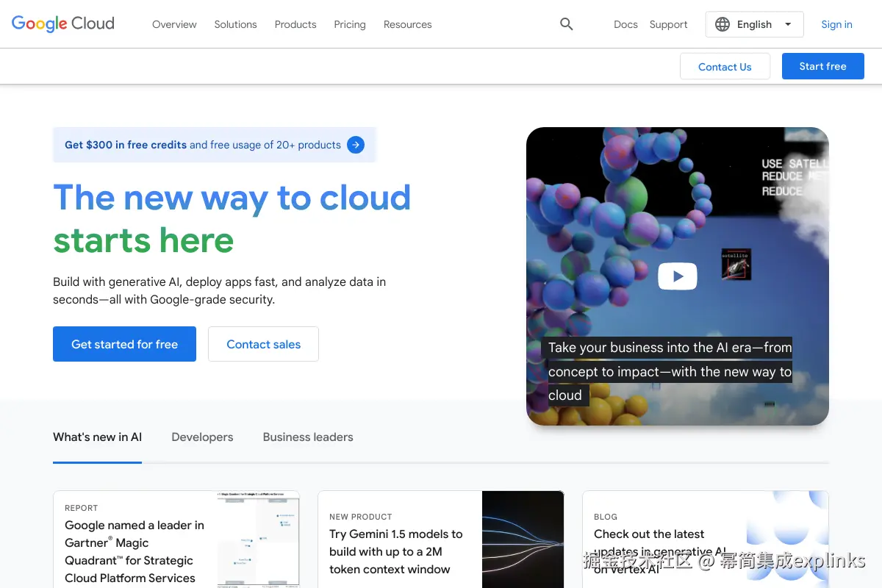The image size is (882, 588).
Task: Click the green 'starts here' headline text
Action: [143, 240]
